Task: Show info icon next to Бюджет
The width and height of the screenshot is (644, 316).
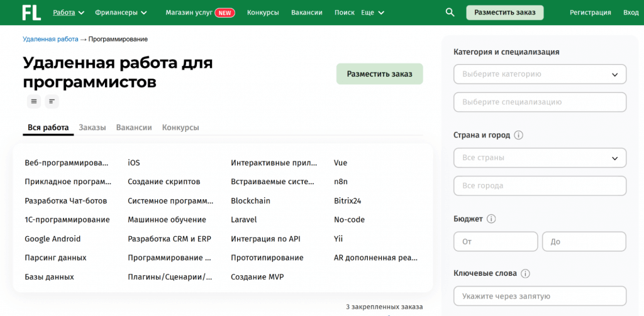Action: click(x=491, y=219)
